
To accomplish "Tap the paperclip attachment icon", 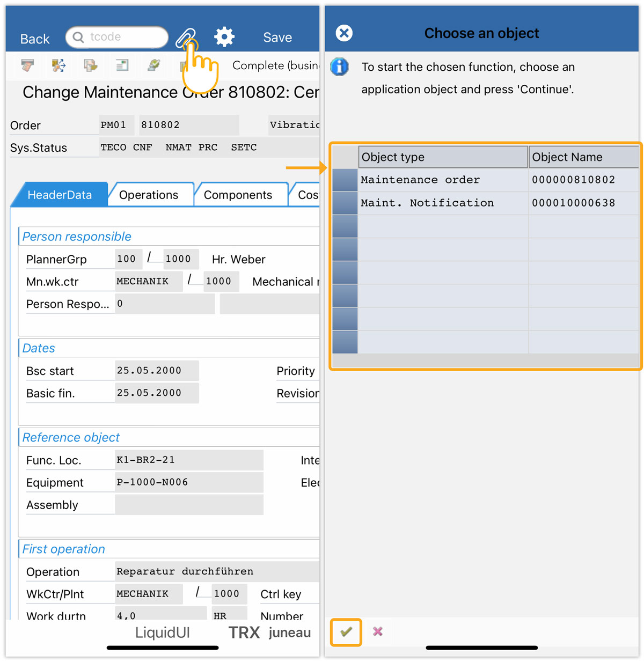I will pos(186,37).
